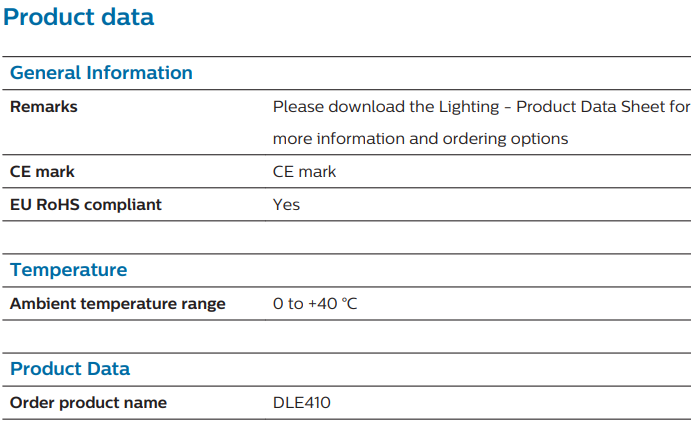698x424 pixels.
Task: Click the Order product name label
Action: 88,403
